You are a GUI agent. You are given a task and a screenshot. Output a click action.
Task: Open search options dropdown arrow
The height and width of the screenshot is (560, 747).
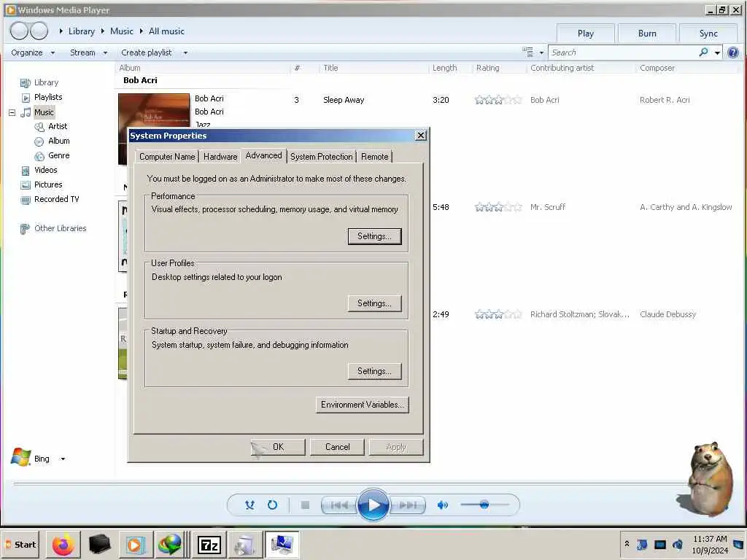click(717, 52)
